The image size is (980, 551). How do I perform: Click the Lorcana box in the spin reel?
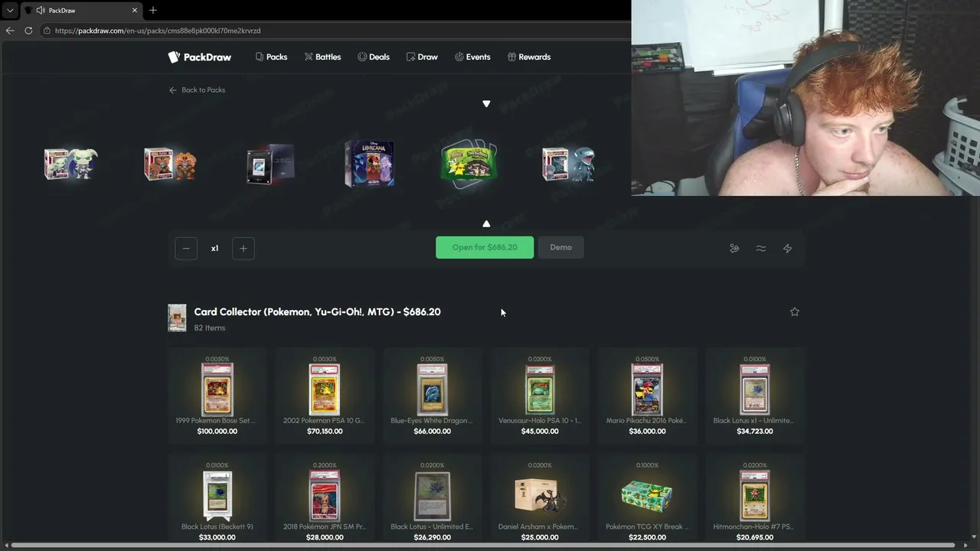tap(369, 163)
